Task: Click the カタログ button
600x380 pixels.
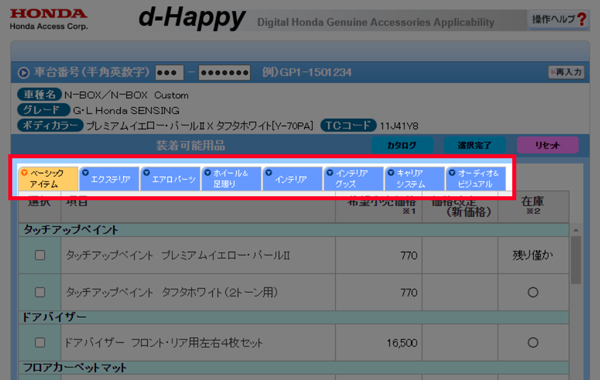Action: coord(402,145)
